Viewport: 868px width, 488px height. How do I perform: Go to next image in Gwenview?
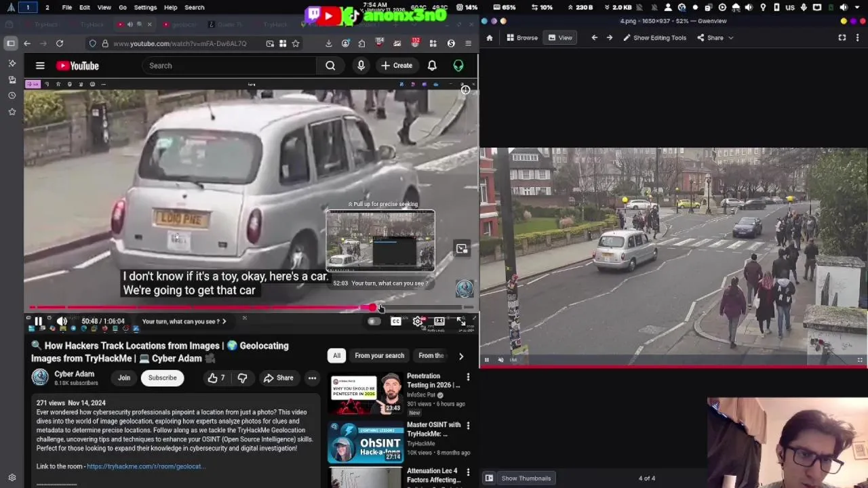609,38
